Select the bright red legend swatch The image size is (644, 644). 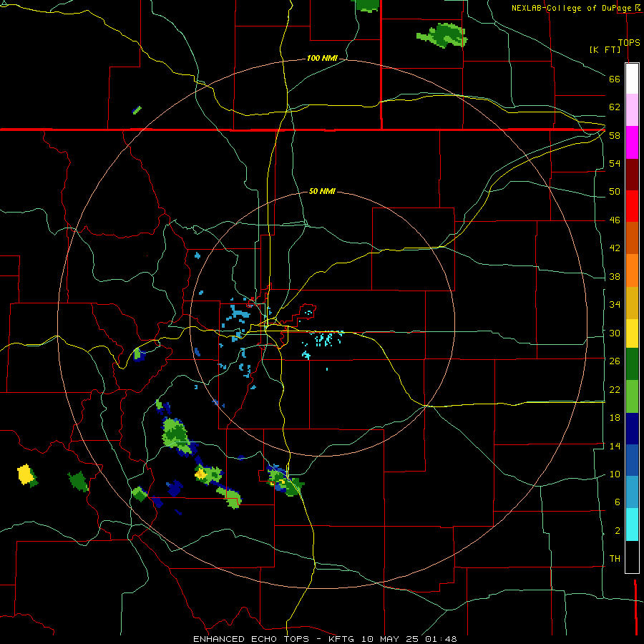[632, 206]
